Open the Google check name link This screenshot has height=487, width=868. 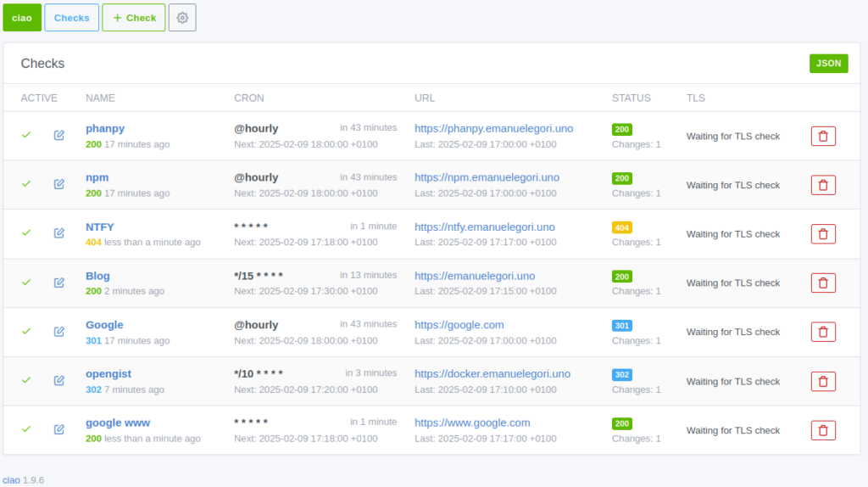click(x=104, y=325)
